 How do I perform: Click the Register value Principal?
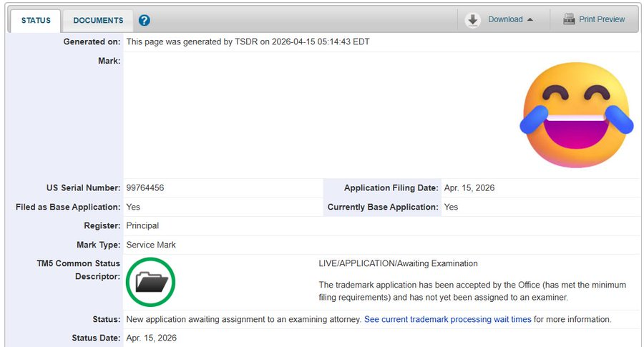[x=142, y=225]
